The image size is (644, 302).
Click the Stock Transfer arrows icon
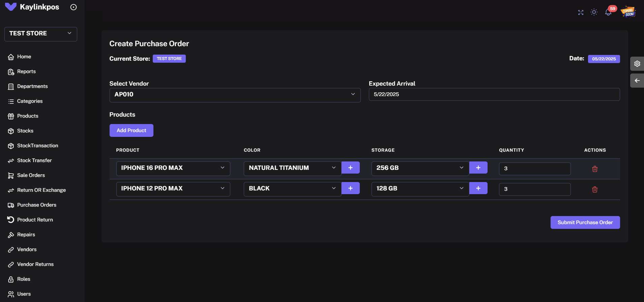click(11, 161)
